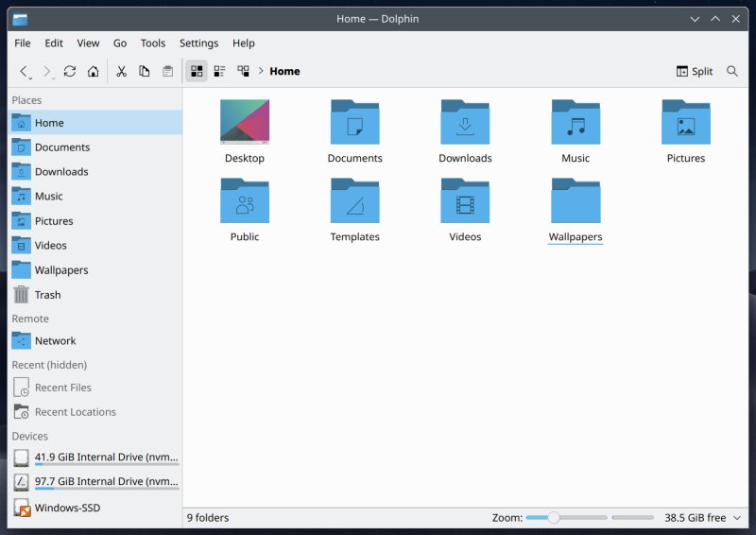This screenshot has height=535, width=756.
Task: Click the Home icon in the toolbar
Action: coord(93,71)
